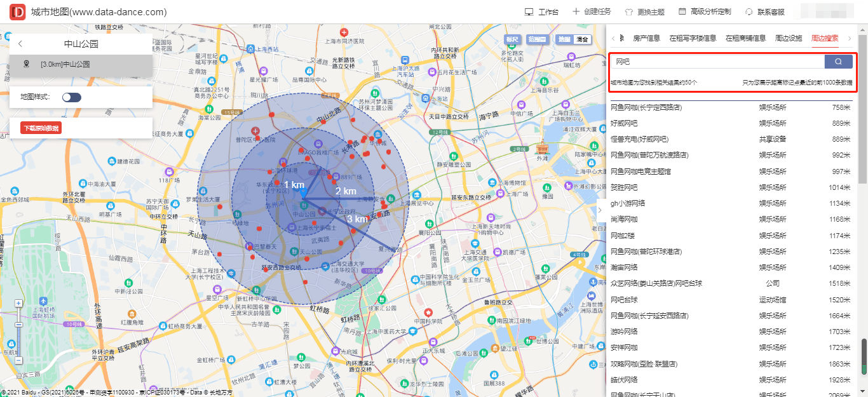Open the 房产信息 tab
This screenshot has width=868, height=397.
646,39
